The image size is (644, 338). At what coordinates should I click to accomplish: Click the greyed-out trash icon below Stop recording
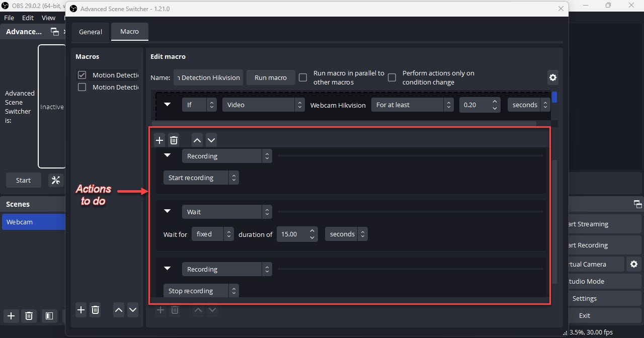[175, 310]
